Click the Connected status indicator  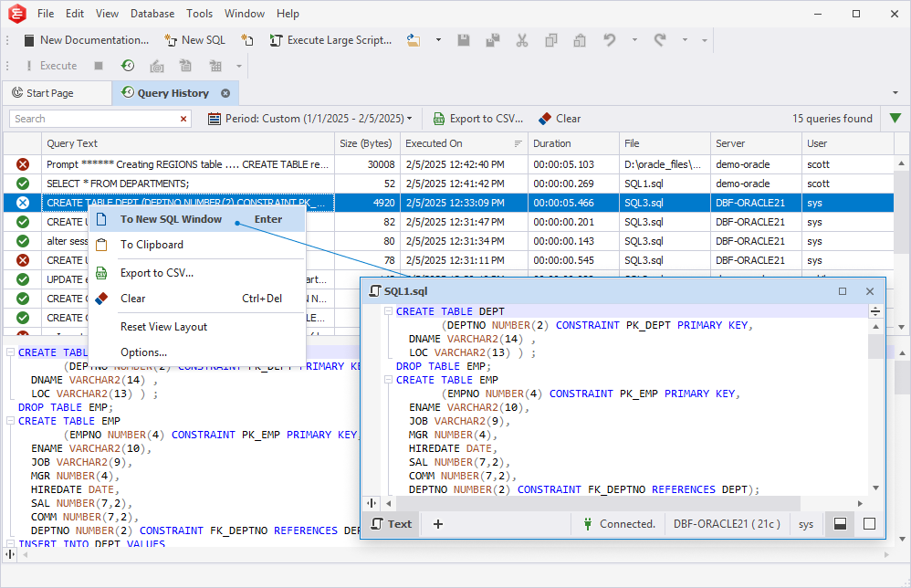click(x=619, y=524)
